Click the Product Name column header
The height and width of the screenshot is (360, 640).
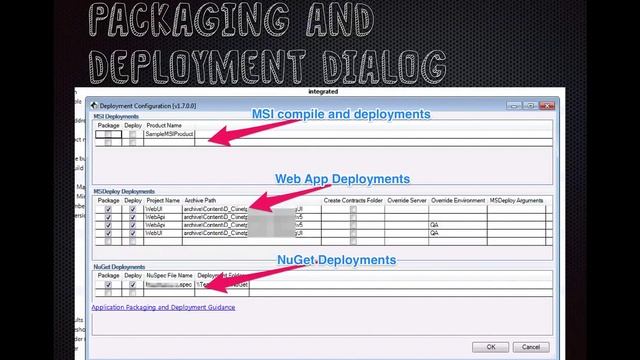click(x=164, y=125)
